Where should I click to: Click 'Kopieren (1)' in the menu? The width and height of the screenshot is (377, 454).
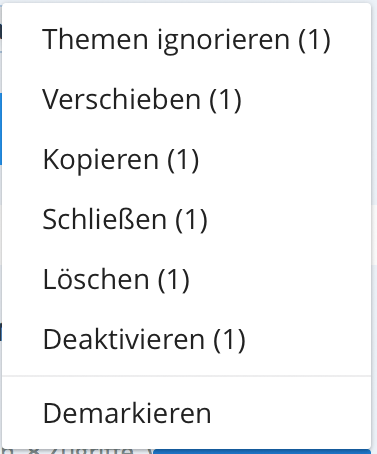point(186,160)
